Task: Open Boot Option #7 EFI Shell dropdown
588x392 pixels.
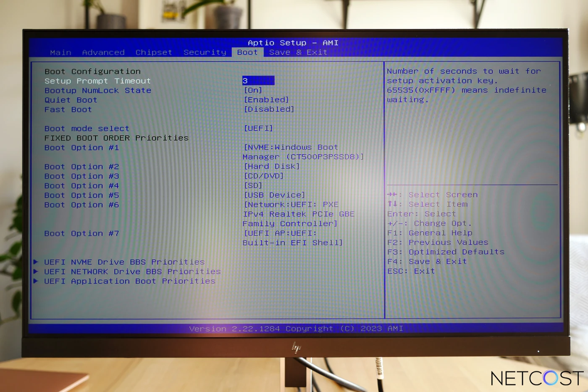Action: click(x=293, y=238)
